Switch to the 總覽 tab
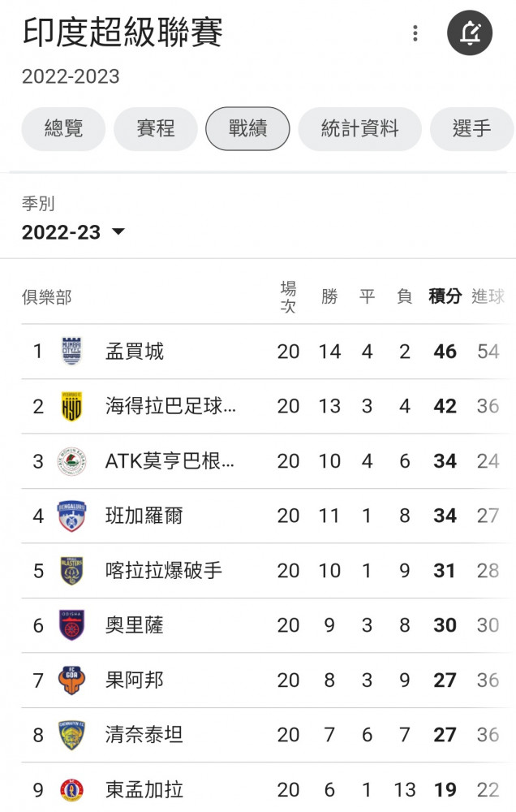 coord(63,129)
